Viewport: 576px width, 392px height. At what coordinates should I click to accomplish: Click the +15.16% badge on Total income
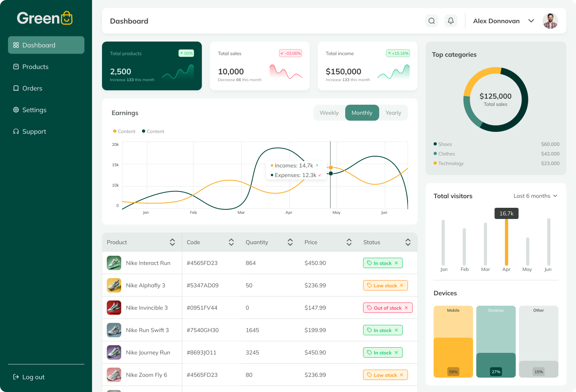coord(398,53)
